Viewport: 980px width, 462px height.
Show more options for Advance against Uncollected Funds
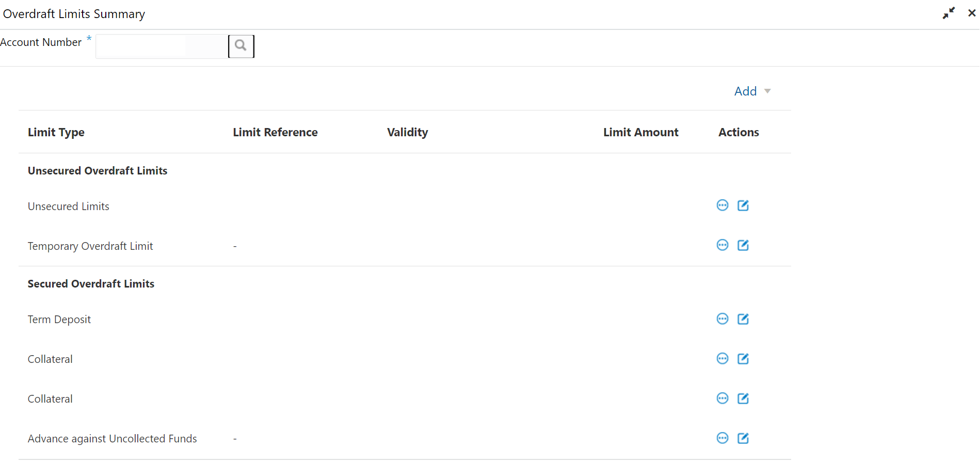click(722, 438)
